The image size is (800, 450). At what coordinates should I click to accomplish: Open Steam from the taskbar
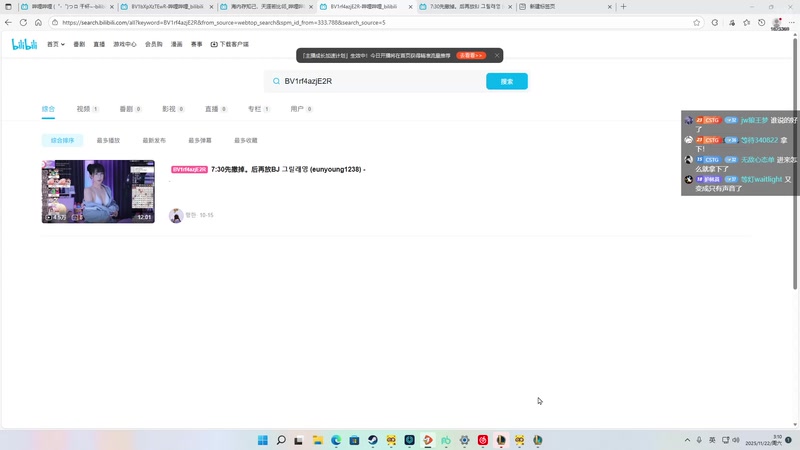coord(372,440)
